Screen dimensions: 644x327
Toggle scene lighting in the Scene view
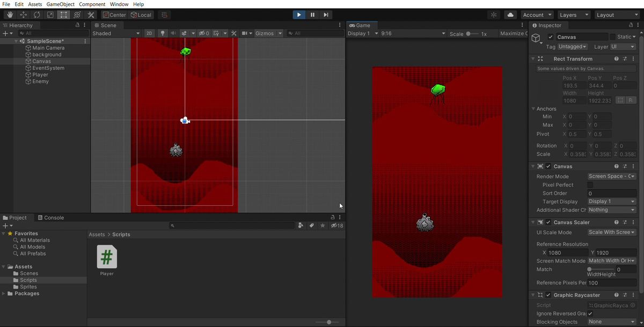[162, 33]
